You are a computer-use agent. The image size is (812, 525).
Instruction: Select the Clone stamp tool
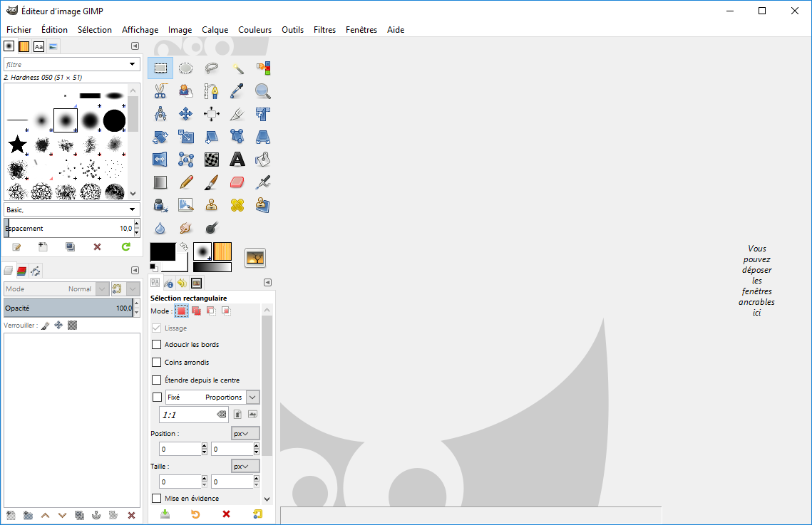[211, 205]
